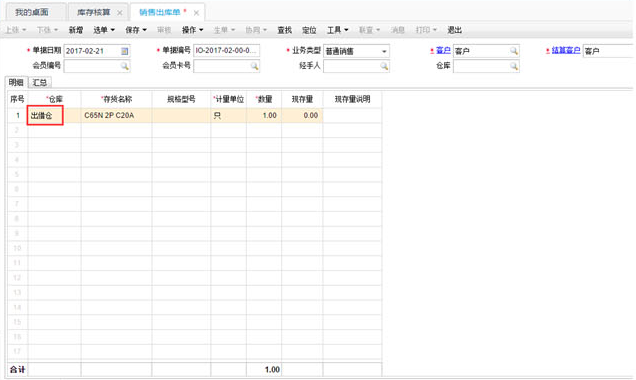This screenshot has height=380, width=636.
Task: Click the search icon in 客户 field
Action: click(x=514, y=51)
